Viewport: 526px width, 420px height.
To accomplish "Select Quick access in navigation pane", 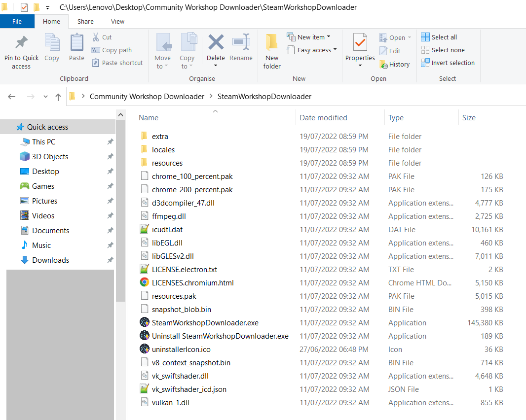I will (x=58, y=127).
